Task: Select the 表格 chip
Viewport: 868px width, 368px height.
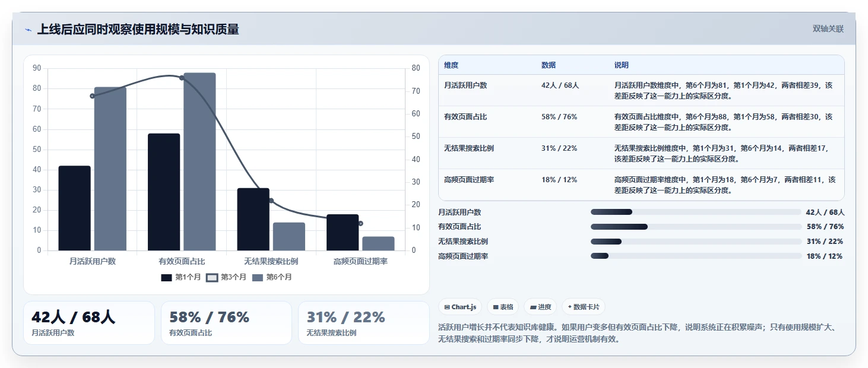Action: coord(503,307)
